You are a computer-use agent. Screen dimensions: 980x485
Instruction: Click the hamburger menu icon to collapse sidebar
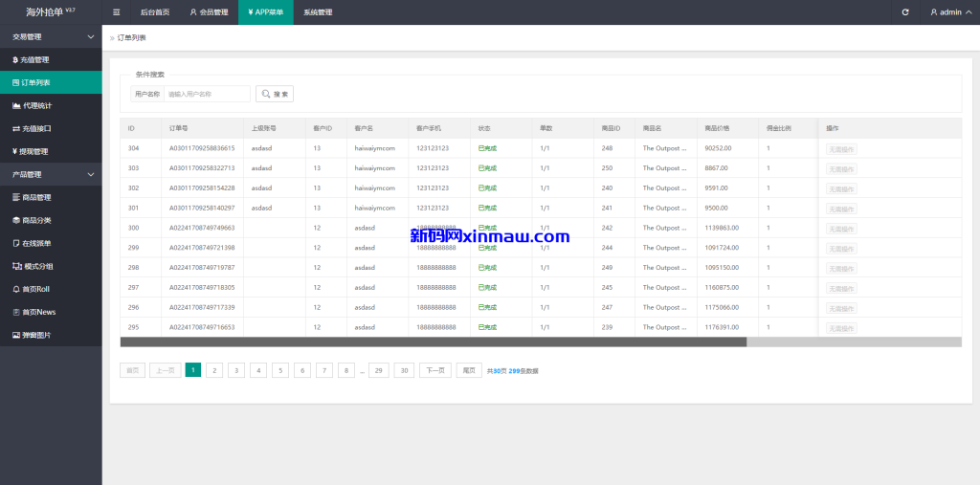click(x=117, y=12)
